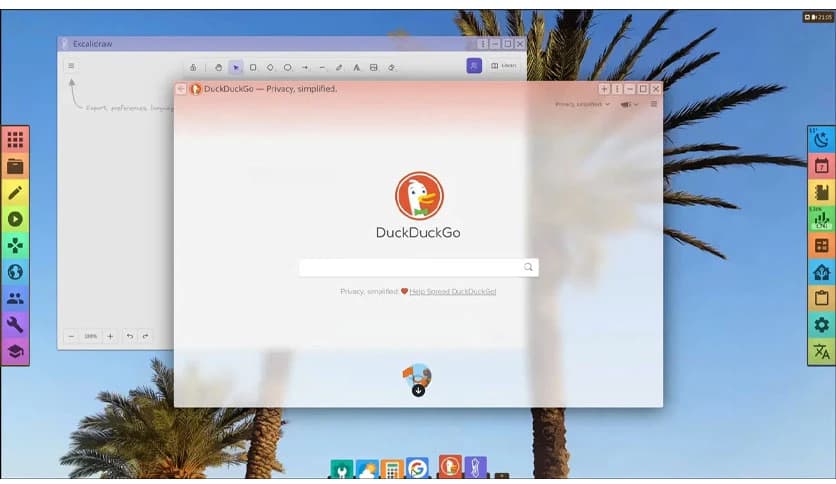The image size is (836, 484).
Task: Select the Eraser tool in Excalidraw
Action: tap(391, 68)
